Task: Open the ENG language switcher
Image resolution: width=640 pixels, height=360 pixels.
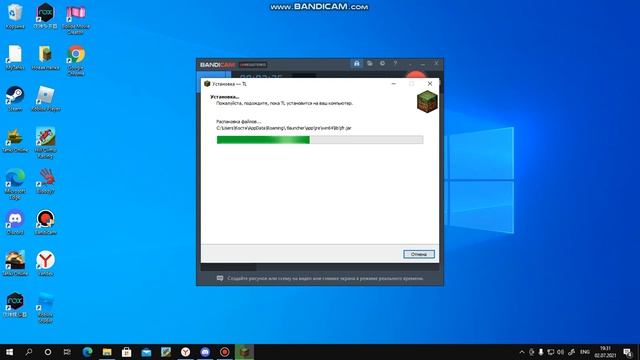Action: click(585, 352)
